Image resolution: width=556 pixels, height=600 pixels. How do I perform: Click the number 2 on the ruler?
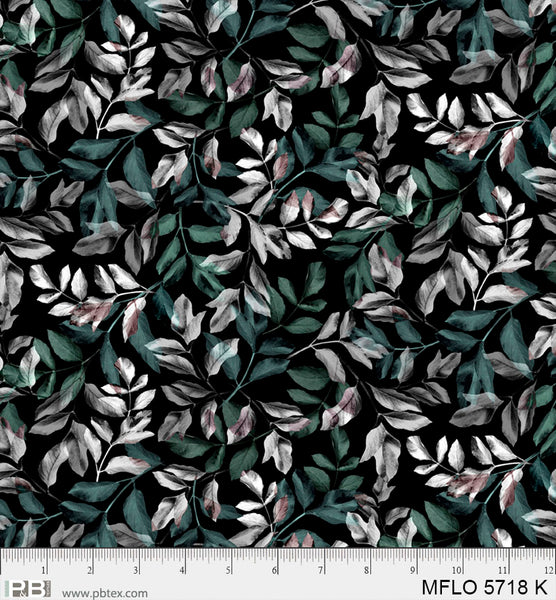[x=90, y=571]
